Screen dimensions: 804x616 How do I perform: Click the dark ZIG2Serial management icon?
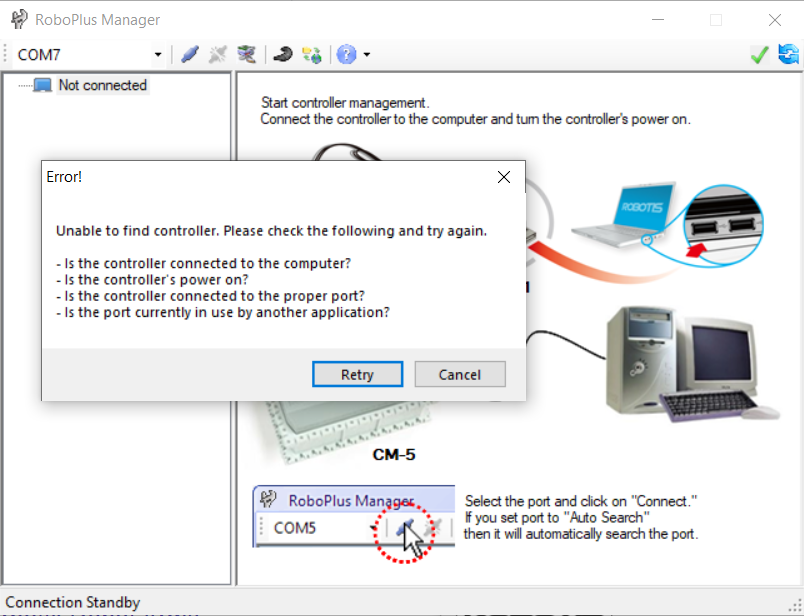tap(283, 55)
